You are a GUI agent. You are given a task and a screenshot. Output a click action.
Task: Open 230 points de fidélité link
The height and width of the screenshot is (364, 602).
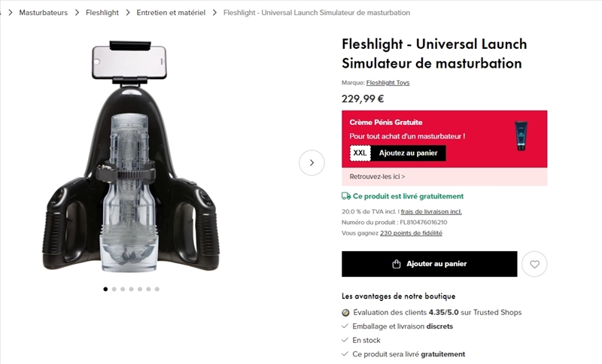pos(411,233)
